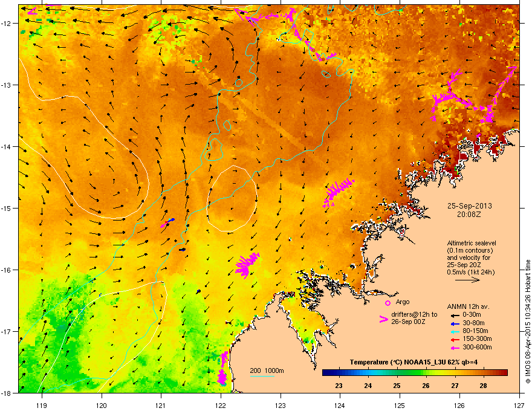Click the '300-600m' depth label
This screenshot has width=532, height=411.
coord(477,347)
